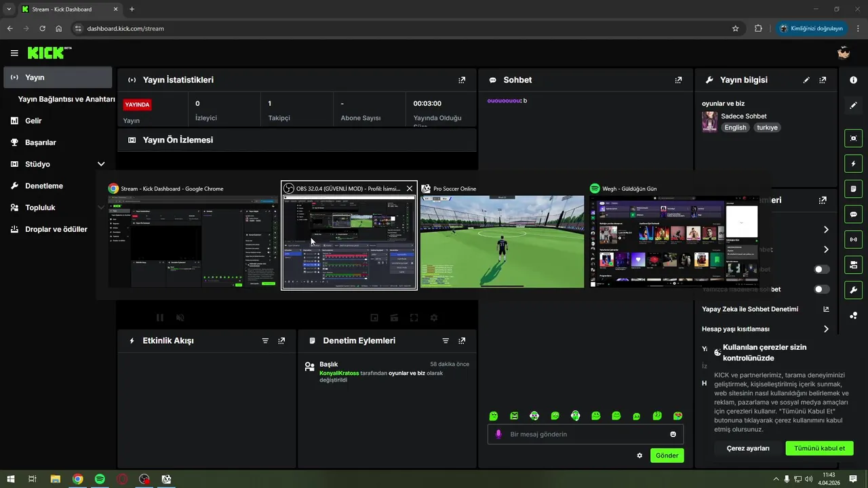Toggle the wrench widget icon in right toolbar
Image resolution: width=868 pixels, height=488 pixels.
[853, 290]
